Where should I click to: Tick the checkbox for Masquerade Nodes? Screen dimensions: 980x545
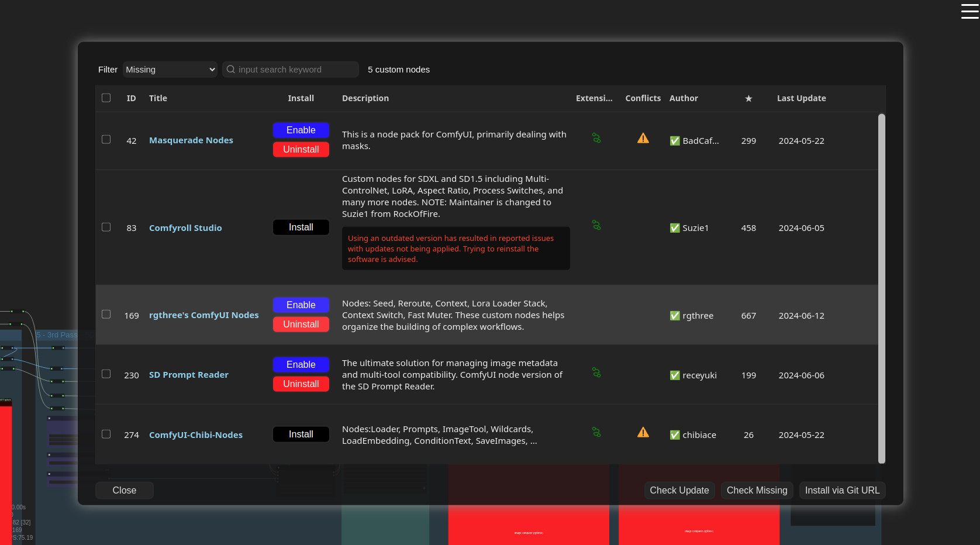click(x=106, y=139)
